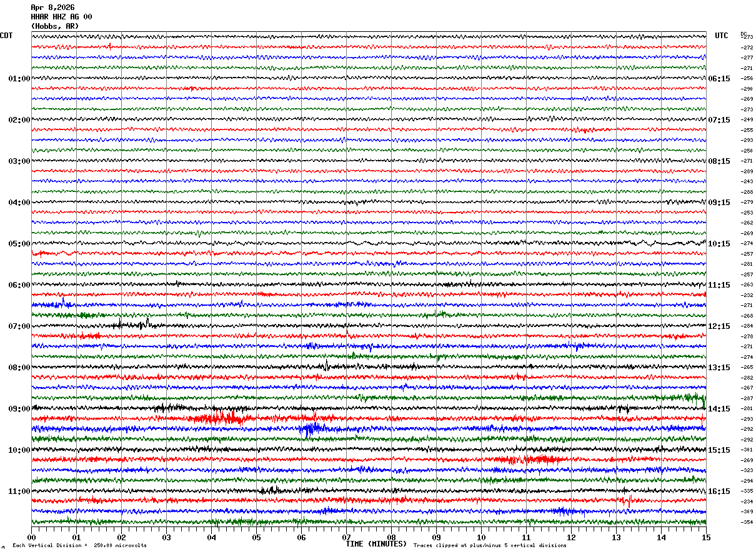Click the '12' minute axis tick label
This screenshot has height=554, width=756.
click(x=571, y=537)
